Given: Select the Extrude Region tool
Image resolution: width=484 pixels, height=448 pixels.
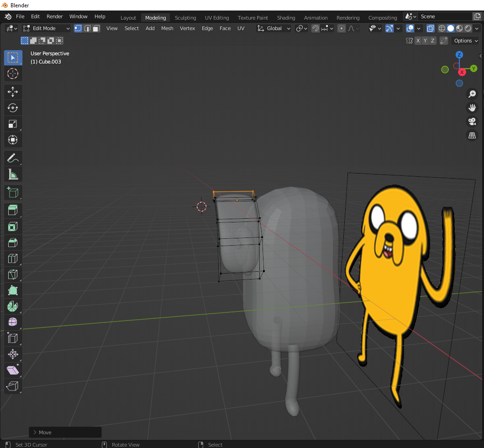Looking at the screenshot, I should [13, 211].
